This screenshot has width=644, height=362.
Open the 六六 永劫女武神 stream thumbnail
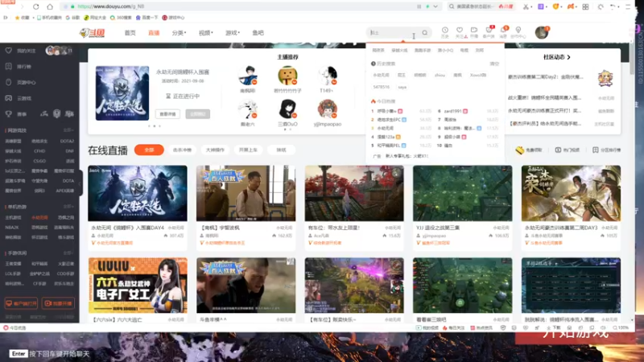pos(138,286)
